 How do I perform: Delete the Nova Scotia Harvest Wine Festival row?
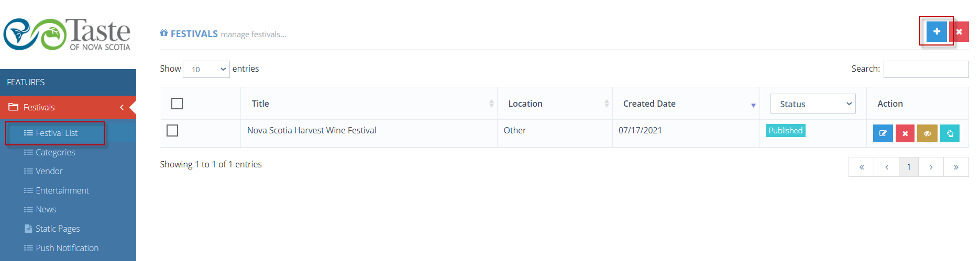(x=905, y=133)
